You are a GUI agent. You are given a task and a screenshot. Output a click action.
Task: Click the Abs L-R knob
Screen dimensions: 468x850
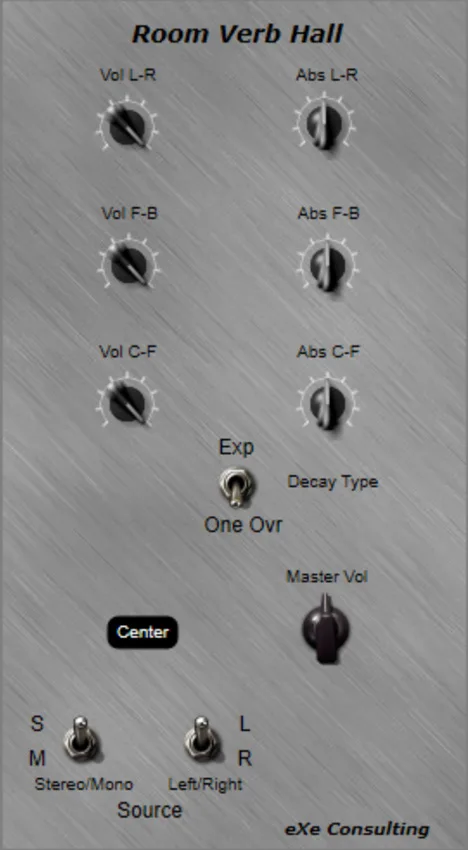pos(324,124)
